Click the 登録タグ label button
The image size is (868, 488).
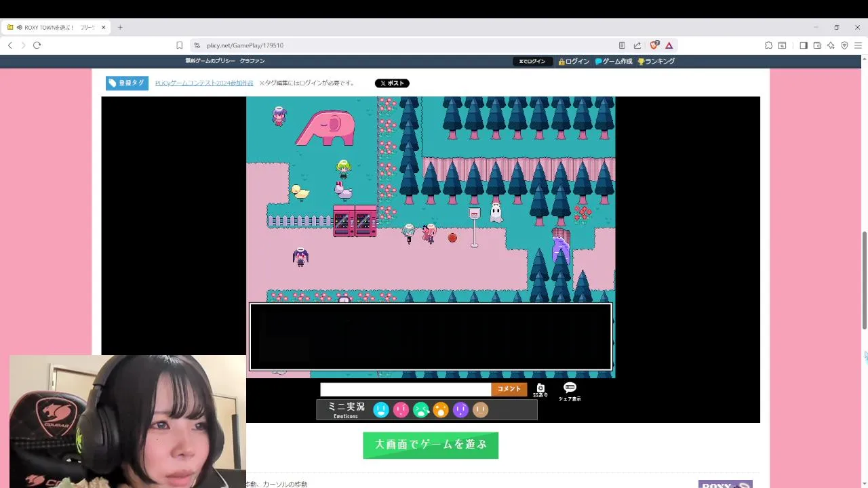tap(127, 83)
